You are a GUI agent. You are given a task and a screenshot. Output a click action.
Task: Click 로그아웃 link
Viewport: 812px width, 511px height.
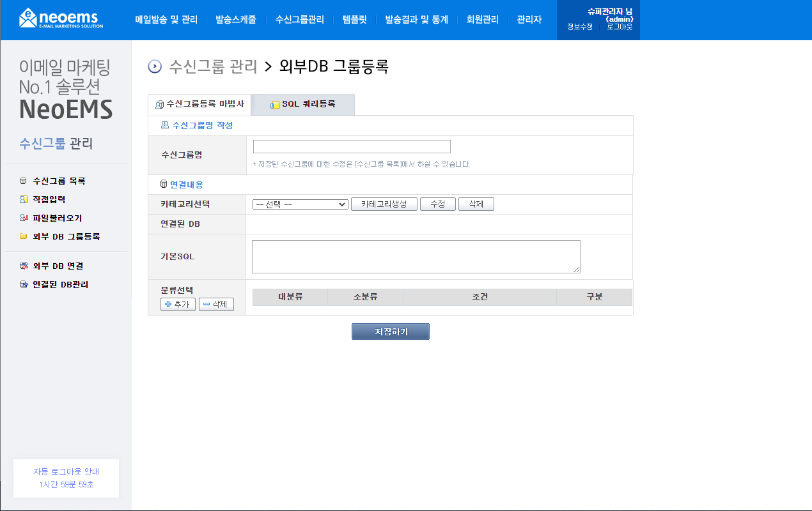click(x=620, y=27)
